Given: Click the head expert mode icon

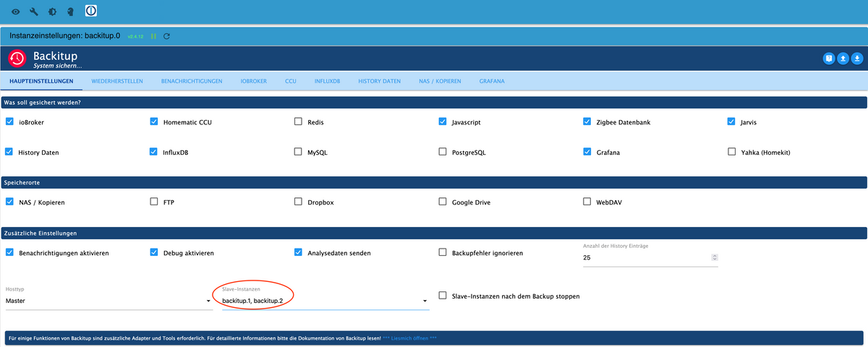Looking at the screenshot, I should (x=70, y=12).
